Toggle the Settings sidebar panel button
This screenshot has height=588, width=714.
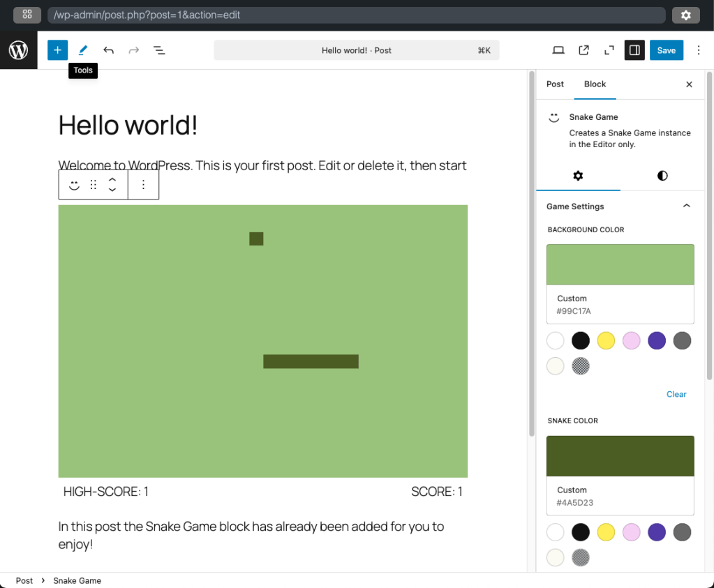(634, 50)
